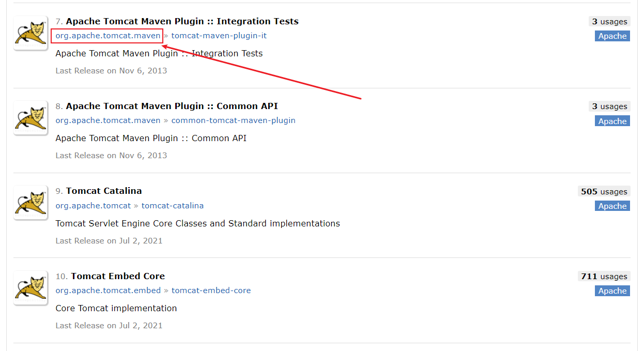Click Tomcat logo icon beside Tomcat Catalina

pyautogui.click(x=30, y=203)
